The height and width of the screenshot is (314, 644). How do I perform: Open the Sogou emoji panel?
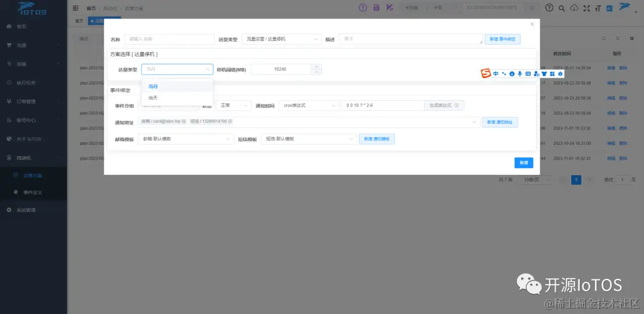(512, 74)
